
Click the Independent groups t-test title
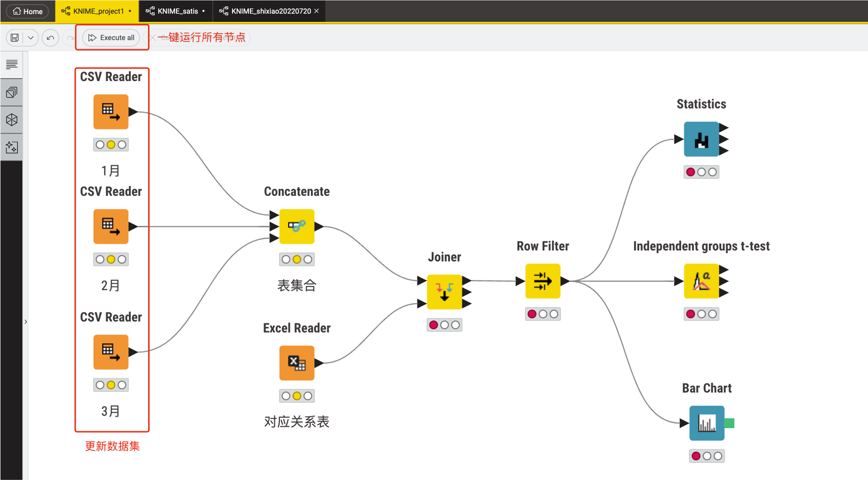tap(701, 246)
